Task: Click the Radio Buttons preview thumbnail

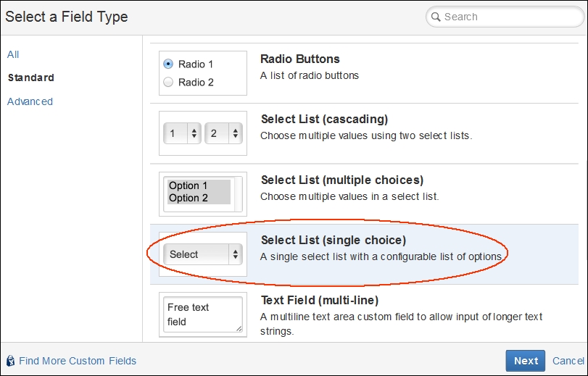Action: [x=203, y=73]
